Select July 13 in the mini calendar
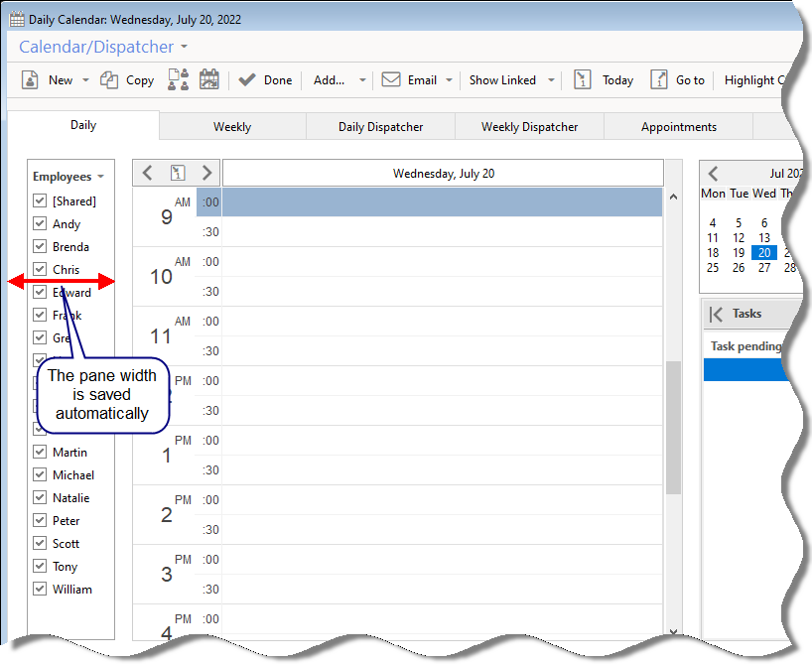 click(x=764, y=238)
